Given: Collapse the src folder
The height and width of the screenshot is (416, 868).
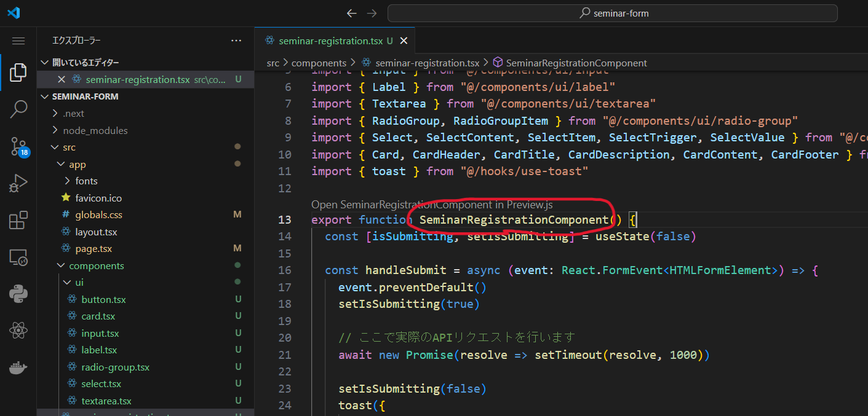Looking at the screenshot, I should click(145, 147).
